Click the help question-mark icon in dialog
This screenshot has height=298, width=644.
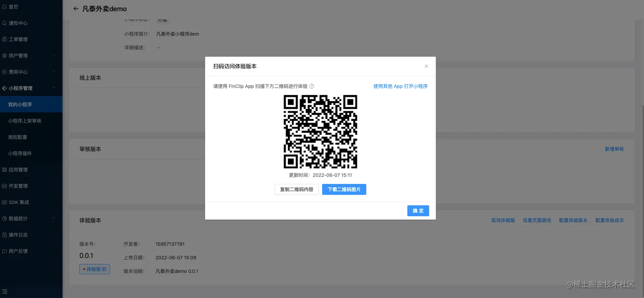click(312, 86)
